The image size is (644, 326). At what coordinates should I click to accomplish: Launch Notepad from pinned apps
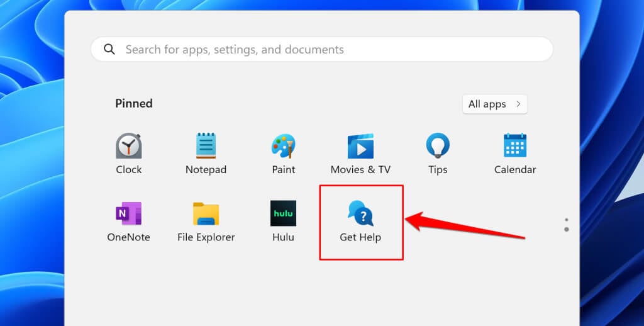206,153
